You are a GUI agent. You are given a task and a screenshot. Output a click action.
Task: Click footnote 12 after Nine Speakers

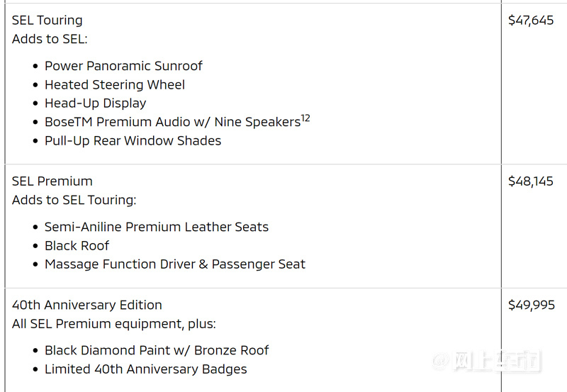point(305,118)
